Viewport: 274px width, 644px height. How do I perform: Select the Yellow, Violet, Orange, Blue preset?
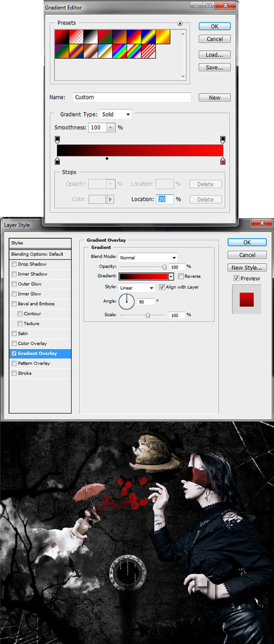click(x=76, y=50)
